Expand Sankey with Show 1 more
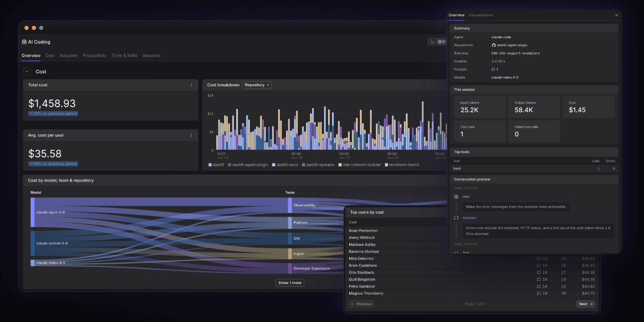The image size is (644, 322). pos(290,283)
